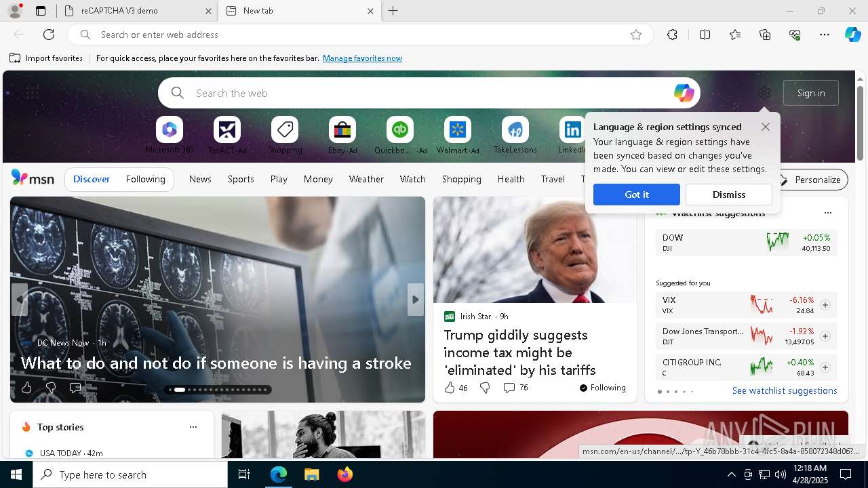Open the Sports category in MSN navigation
The width and height of the screenshot is (868, 488).
(x=241, y=179)
